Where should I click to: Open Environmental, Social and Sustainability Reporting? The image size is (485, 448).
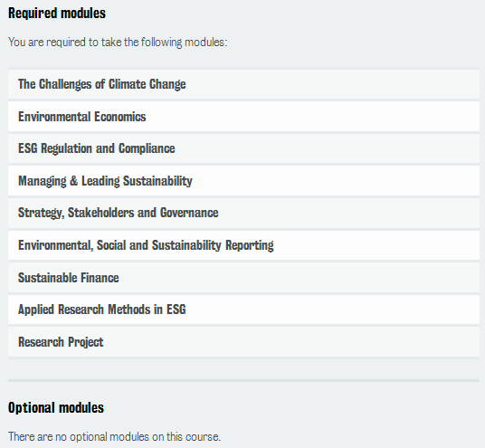coord(243,245)
